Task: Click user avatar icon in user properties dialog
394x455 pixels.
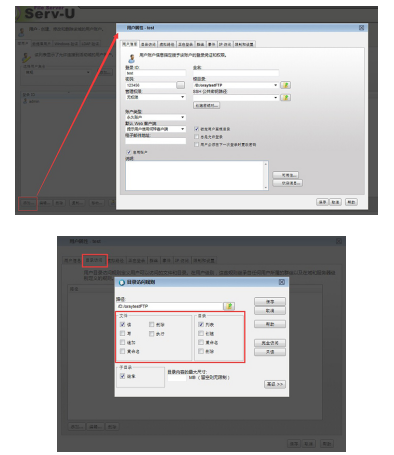Action: pos(132,59)
